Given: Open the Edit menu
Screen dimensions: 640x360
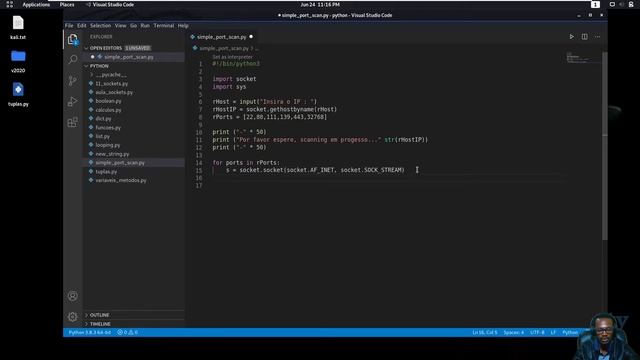Looking at the screenshot, I should click(x=82, y=25).
